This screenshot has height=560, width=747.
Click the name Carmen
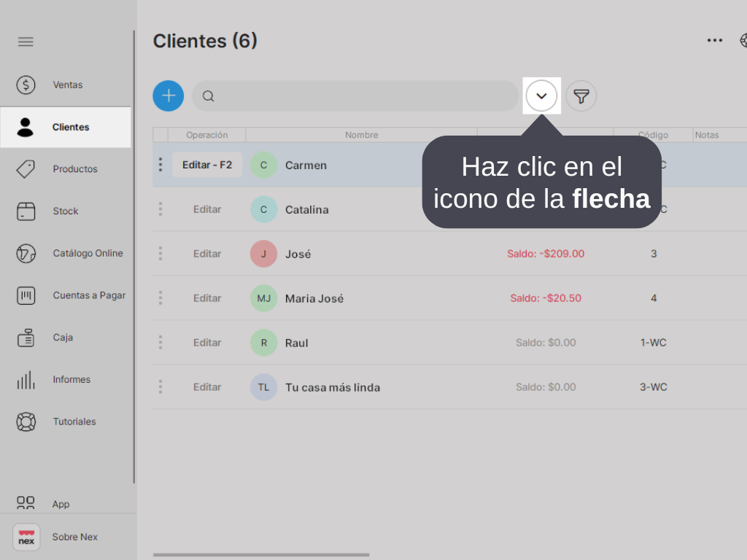(x=306, y=166)
